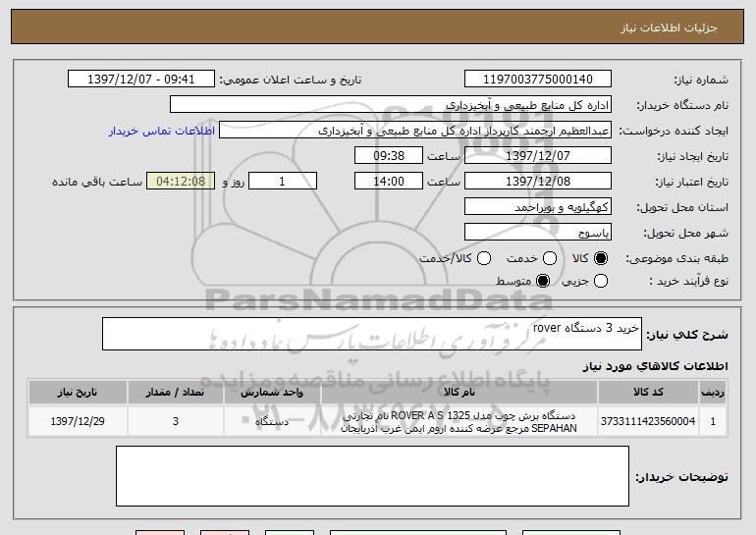This screenshot has height=535, width=756.
Task: Click the empty توضیحات خریدار text area
Action: pos(372,476)
